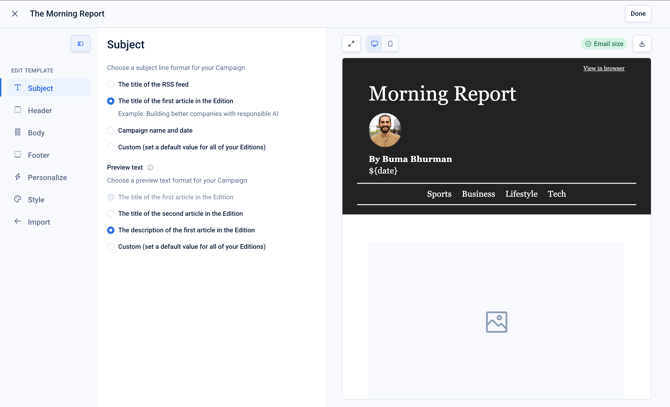Switch to mobile preview mode

pyautogui.click(x=390, y=44)
